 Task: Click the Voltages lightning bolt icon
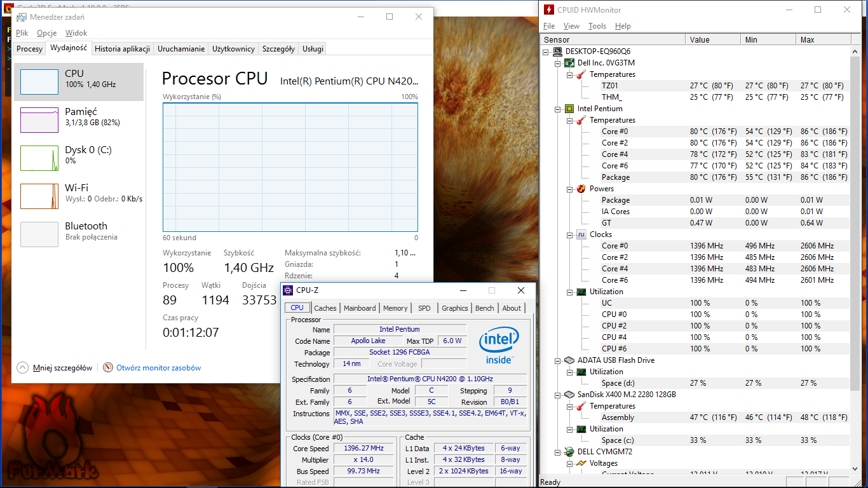point(581,463)
